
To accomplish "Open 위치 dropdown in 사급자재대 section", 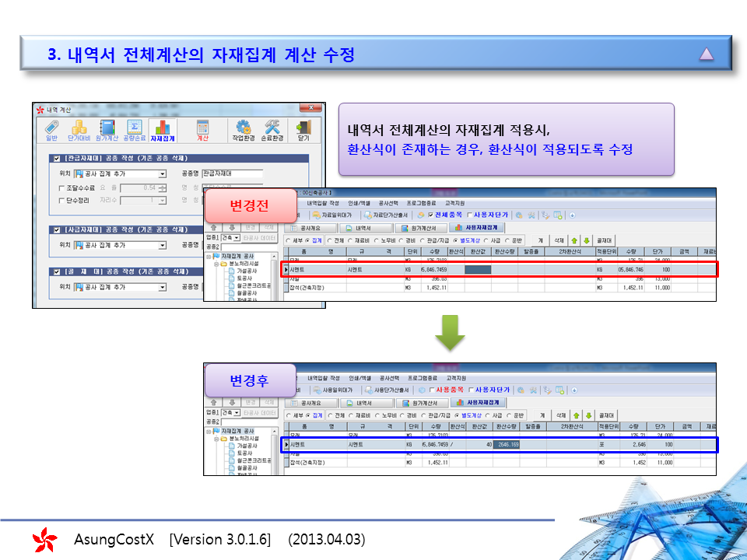I will (162, 244).
